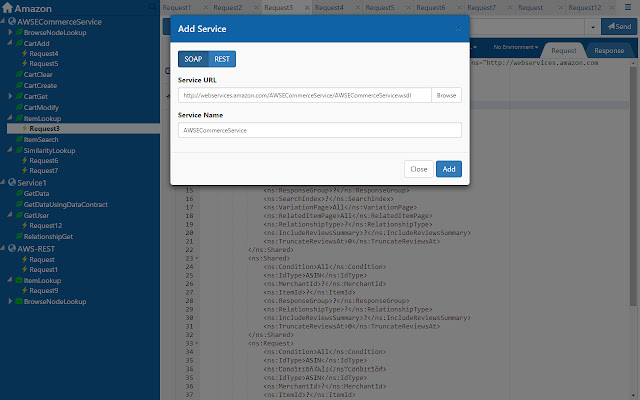Screen dimensions: 640x400
Task: Open the No Environment dropdown
Action: point(516,47)
